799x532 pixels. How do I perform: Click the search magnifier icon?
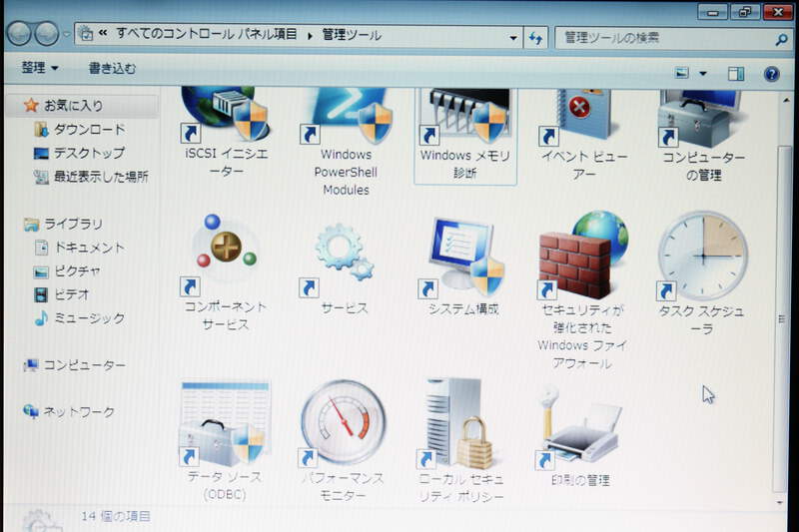coord(781,39)
